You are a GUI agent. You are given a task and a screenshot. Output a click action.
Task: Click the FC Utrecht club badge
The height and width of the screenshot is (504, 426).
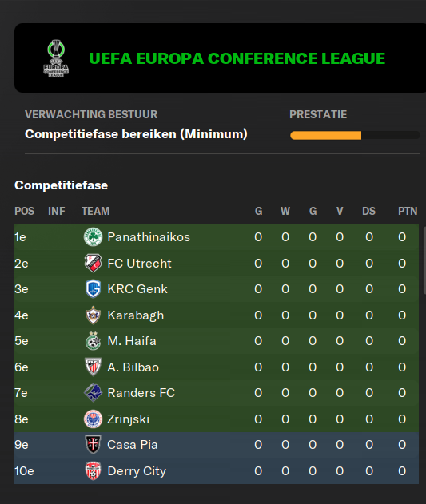point(93,263)
